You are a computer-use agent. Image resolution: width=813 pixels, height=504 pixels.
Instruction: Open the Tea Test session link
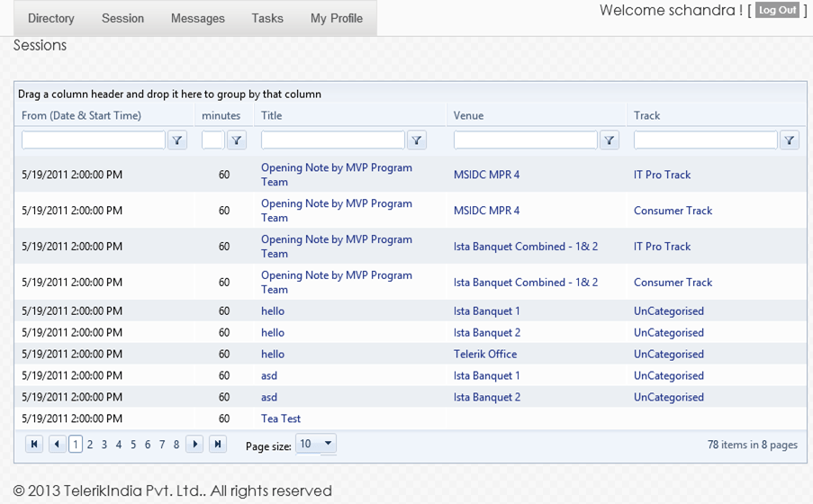[281, 418]
